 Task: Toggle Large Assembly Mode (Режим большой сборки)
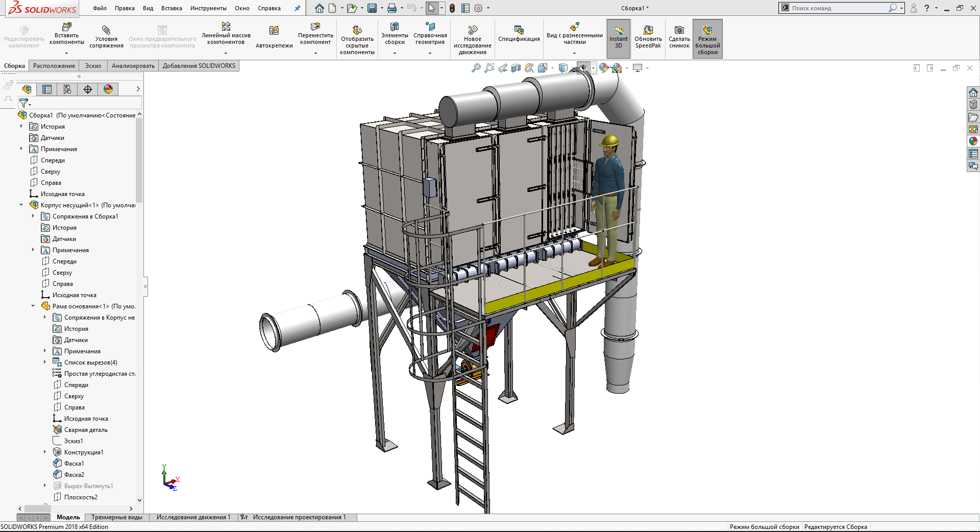[707, 39]
